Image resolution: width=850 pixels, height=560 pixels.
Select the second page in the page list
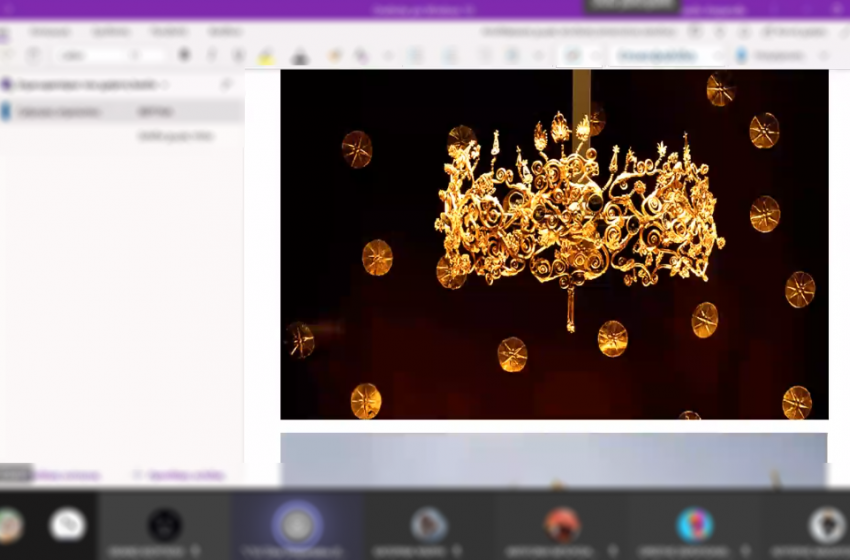coord(176,135)
